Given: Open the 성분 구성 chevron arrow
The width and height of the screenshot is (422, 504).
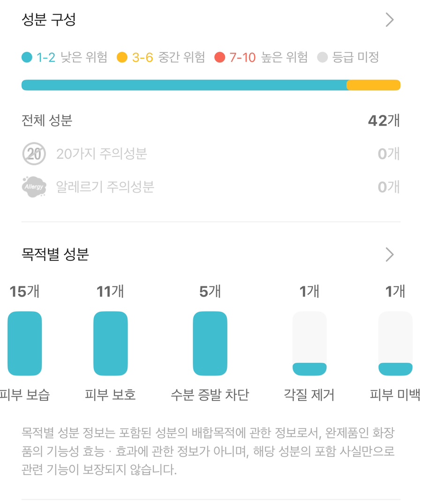Looking at the screenshot, I should click(x=390, y=20).
